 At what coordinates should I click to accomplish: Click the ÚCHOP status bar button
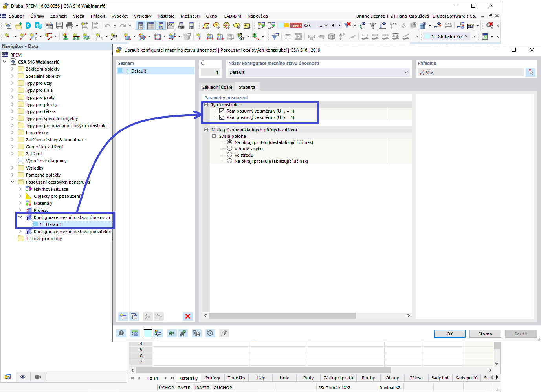tap(166, 388)
